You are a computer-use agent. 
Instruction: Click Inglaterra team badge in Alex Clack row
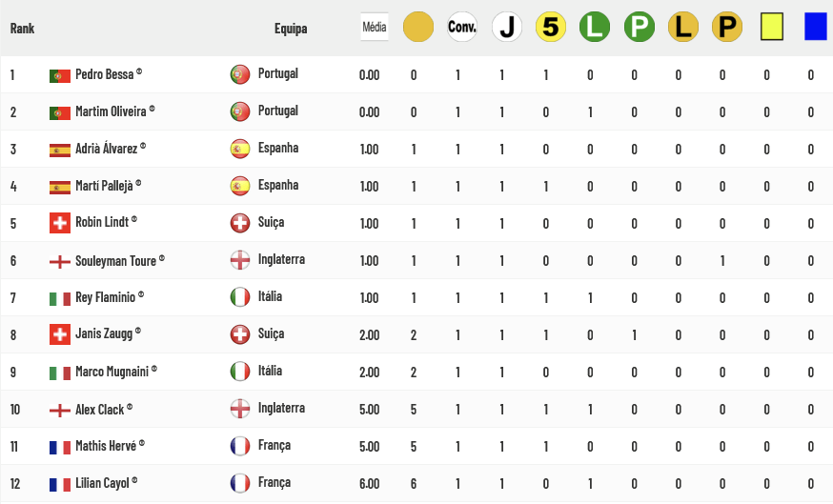coord(240,409)
